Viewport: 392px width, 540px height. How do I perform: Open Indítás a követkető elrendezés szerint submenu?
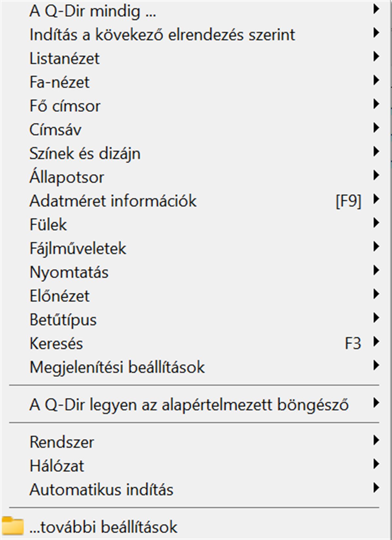point(162,35)
